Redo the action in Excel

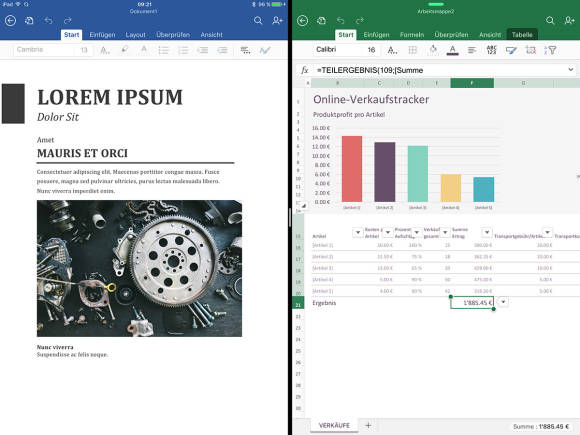pos(360,20)
